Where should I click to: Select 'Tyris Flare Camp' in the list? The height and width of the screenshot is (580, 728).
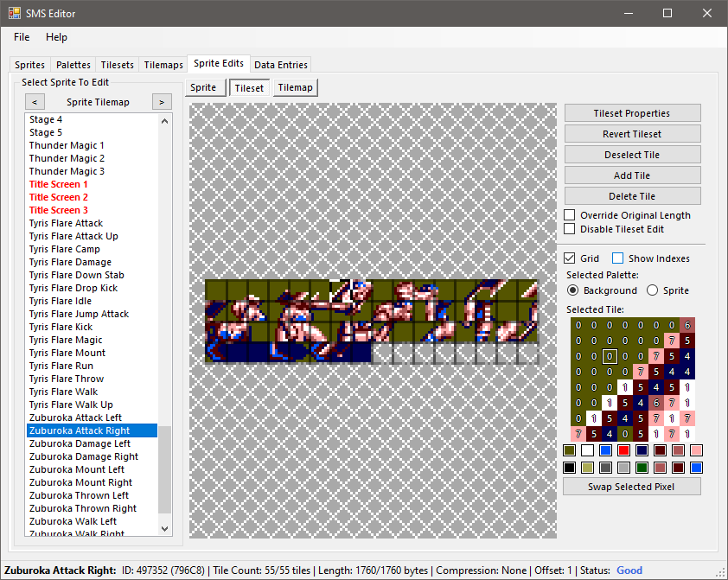(x=92, y=249)
